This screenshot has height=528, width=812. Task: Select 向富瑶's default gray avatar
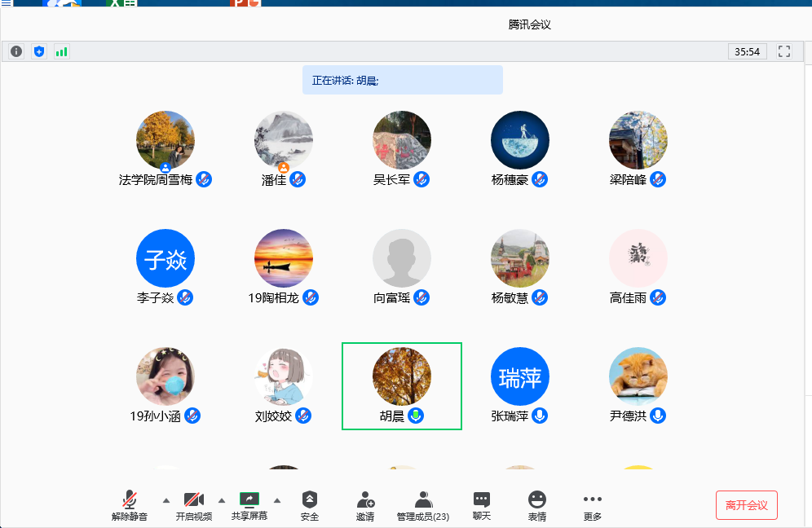pyautogui.click(x=402, y=258)
